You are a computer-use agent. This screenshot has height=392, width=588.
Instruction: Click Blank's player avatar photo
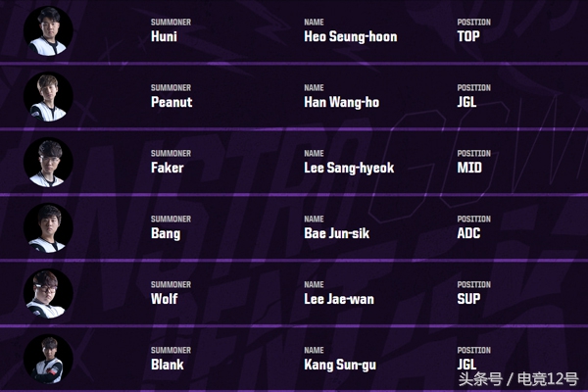pos(48,359)
